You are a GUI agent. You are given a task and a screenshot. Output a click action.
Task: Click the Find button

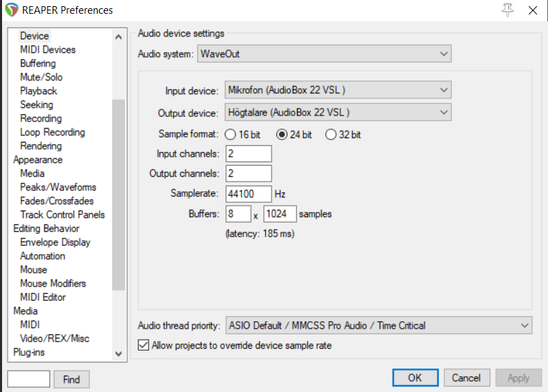coord(72,380)
